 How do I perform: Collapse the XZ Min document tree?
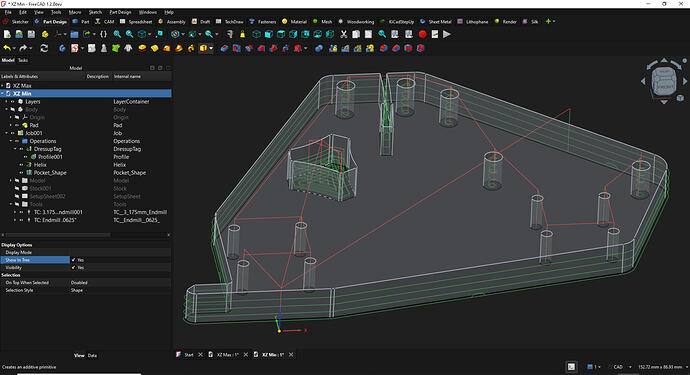(2, 94)
